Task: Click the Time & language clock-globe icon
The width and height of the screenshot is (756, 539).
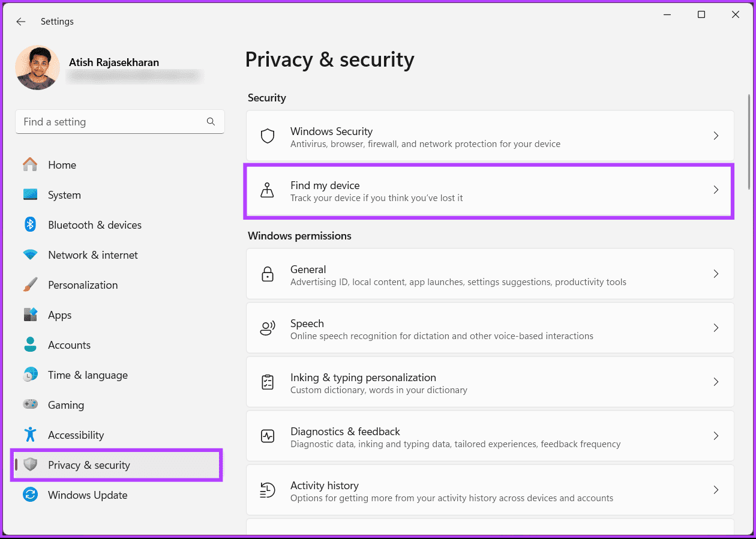Action: pyautogui.click(x=30, y=375)
